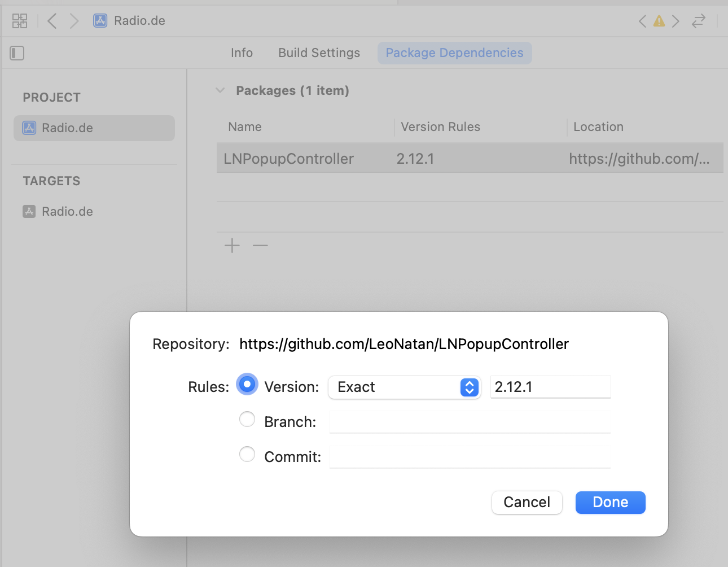Click the repository URL text in dialog

coord(404,344)
